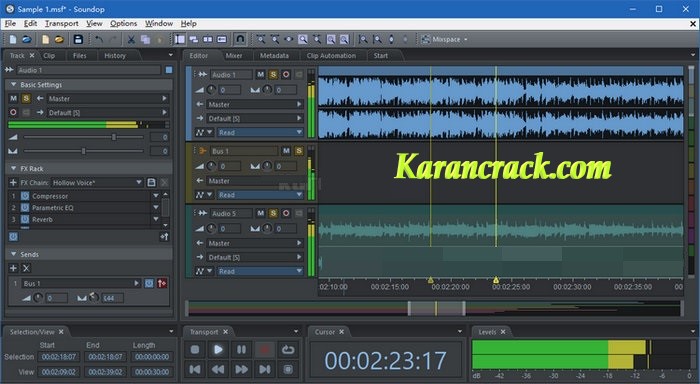
Task: Switch to the Clip Automation tab
Action: click(x=331, y=55)
